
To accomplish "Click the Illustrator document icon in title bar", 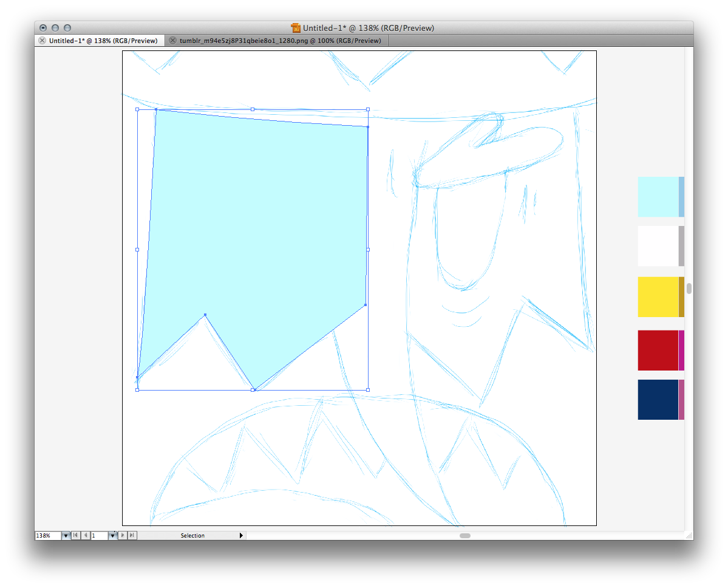I will [296, 28].
